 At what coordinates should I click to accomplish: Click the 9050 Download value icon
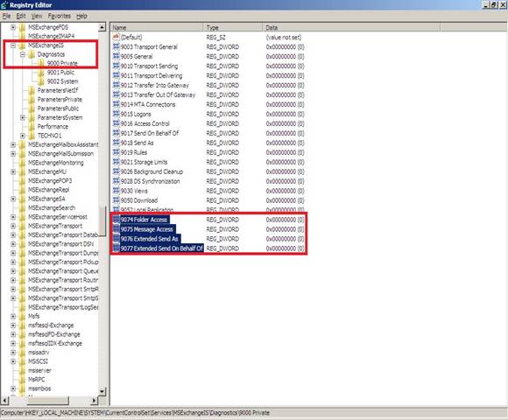(x=116, y=200)
